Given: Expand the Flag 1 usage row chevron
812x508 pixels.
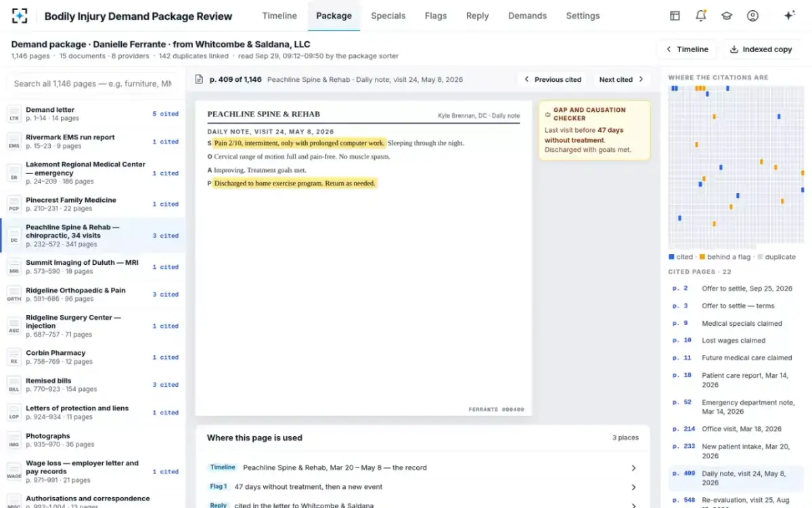Looking at the screenshot, I should coord(633,487).
